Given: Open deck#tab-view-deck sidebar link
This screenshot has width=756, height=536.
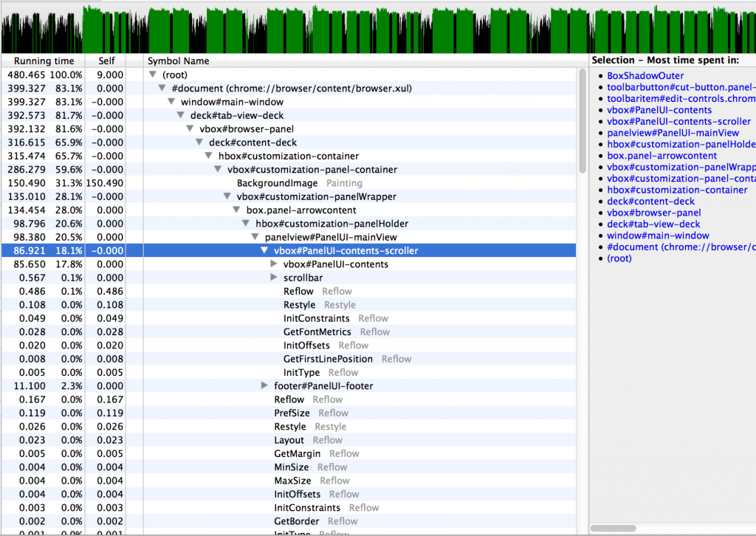Looking at the screenshot, I should (653, 224).
